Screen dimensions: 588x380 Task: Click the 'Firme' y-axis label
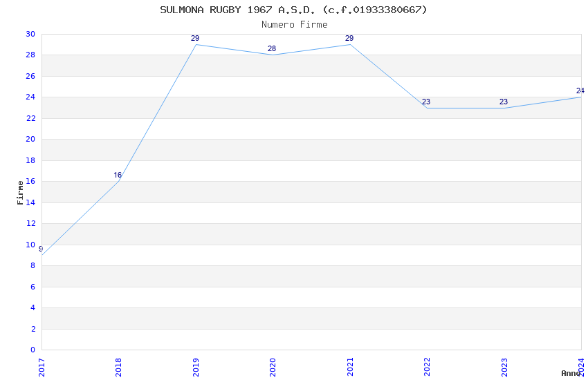(20, 193)
